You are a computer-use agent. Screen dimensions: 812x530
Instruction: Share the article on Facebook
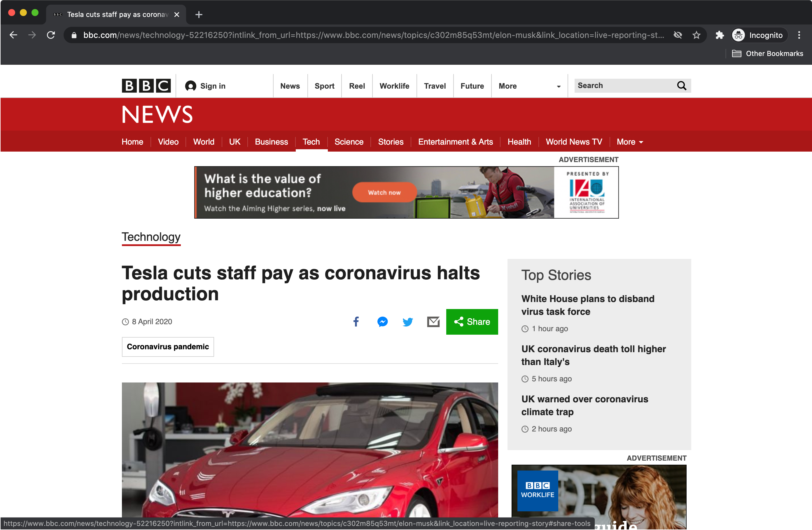[x=356, y=322]
